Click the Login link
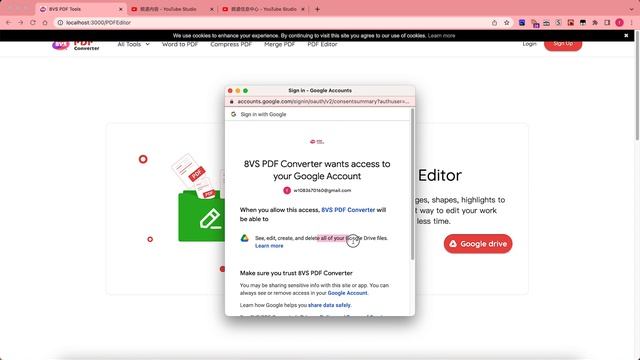The image size is (640, 360). [x=529, y=44]
